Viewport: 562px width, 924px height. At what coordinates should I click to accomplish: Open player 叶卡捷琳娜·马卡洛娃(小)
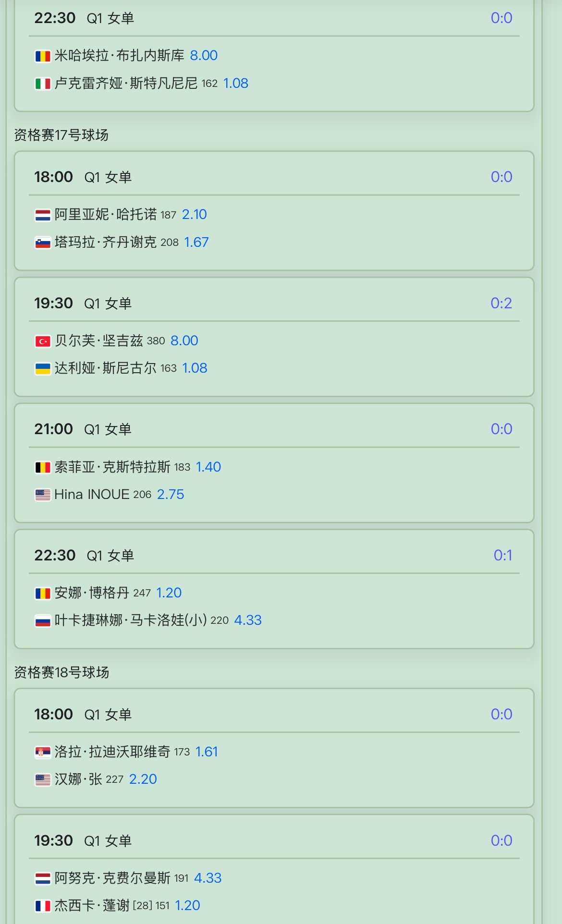pos(131,620)
